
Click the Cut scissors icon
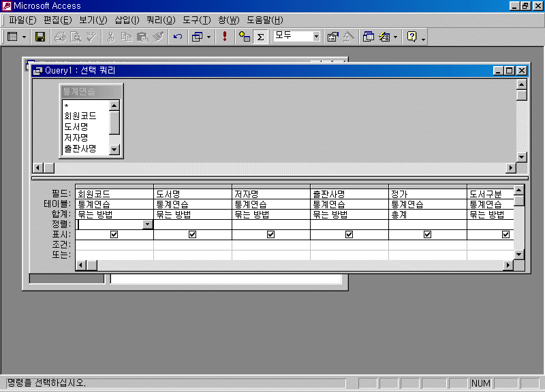click(x=111, y=37)
